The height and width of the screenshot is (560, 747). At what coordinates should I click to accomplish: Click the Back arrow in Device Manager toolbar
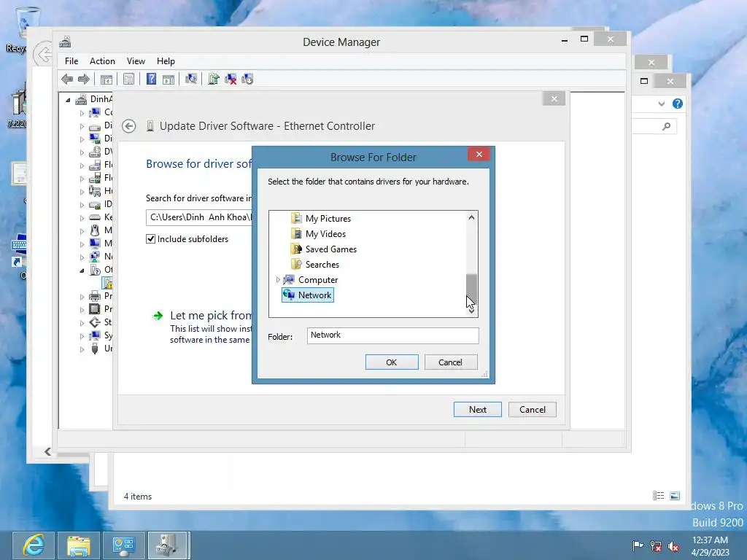67,79
